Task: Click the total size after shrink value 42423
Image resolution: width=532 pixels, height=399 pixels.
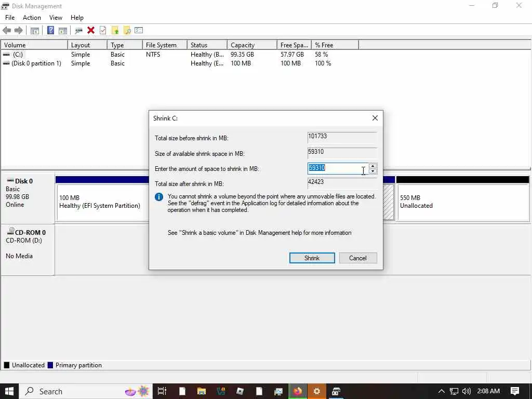Action: click(342, 182)
